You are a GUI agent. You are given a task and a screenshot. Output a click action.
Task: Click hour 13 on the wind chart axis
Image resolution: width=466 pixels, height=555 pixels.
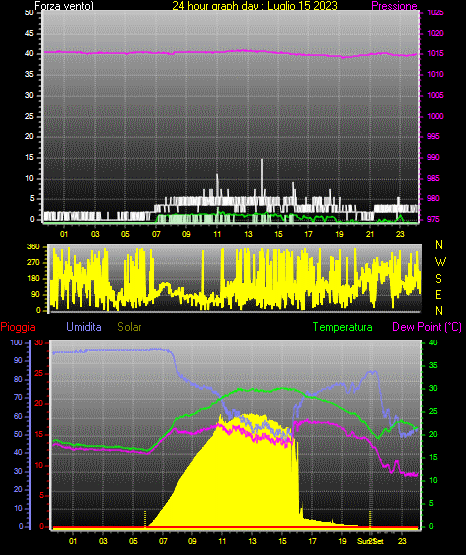tap(248, 234)
